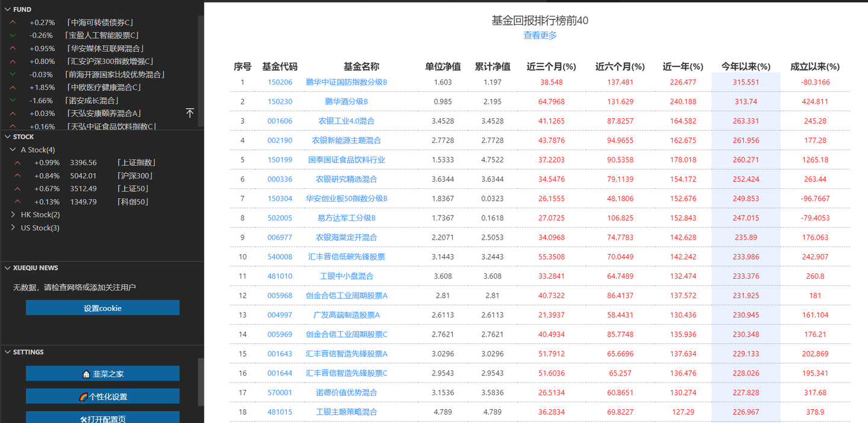The image size is (868, 423).
Task: Click the green fall arrow beside 宝盈人工智能股票C
Action: (12, 35)
